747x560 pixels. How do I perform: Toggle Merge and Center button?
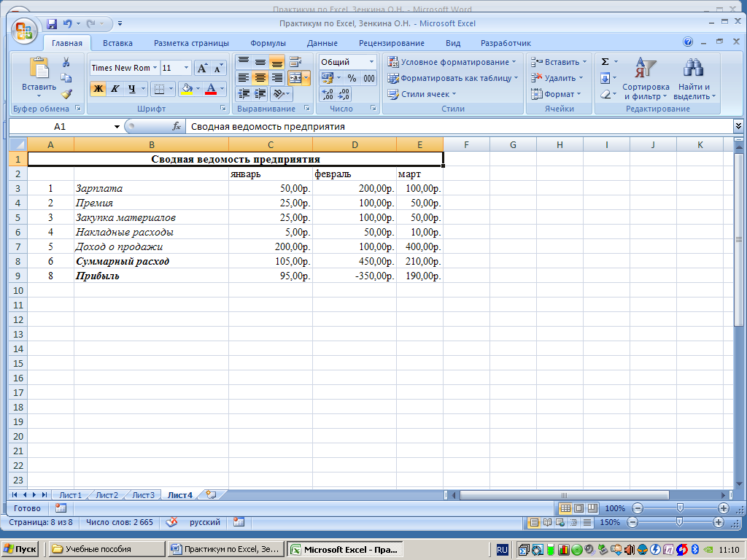tap(295, 78)
